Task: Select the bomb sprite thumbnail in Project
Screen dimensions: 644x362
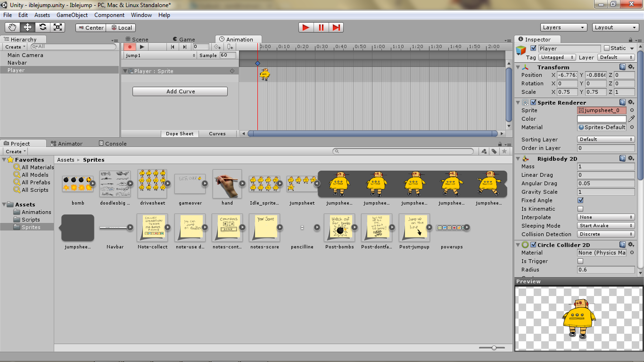Action: 78,184
